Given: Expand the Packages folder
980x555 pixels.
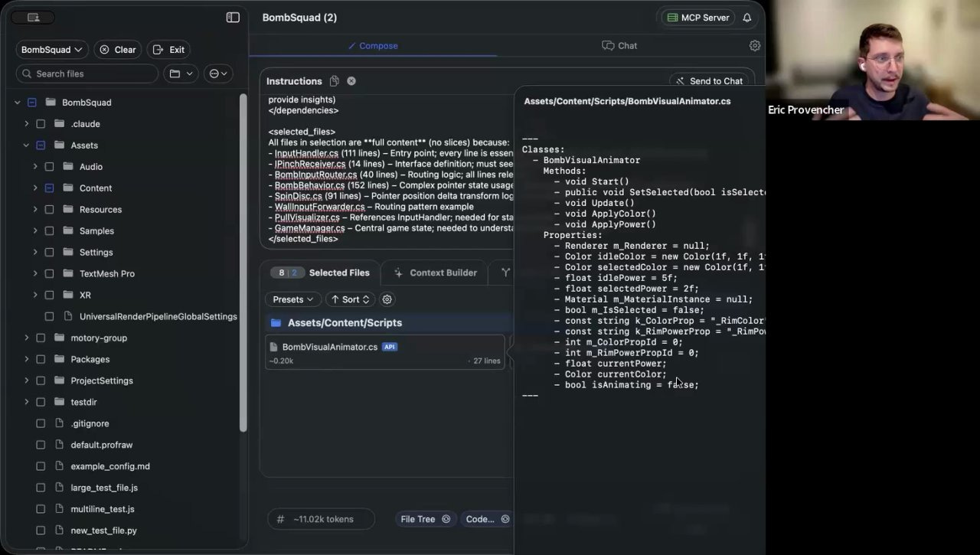Looking at the screenshot, I should pyautogui.click(x=26, y=360).
